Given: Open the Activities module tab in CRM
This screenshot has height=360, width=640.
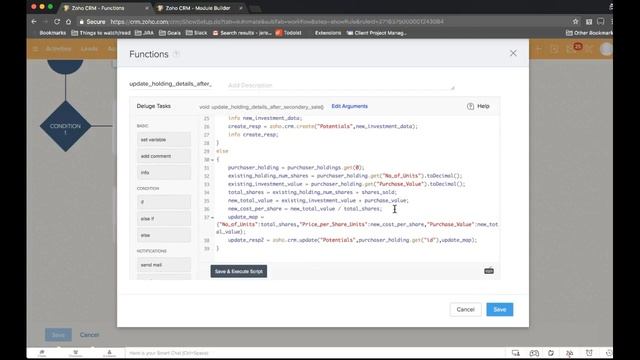Looking at the screenshot, I should pos(59,49).
